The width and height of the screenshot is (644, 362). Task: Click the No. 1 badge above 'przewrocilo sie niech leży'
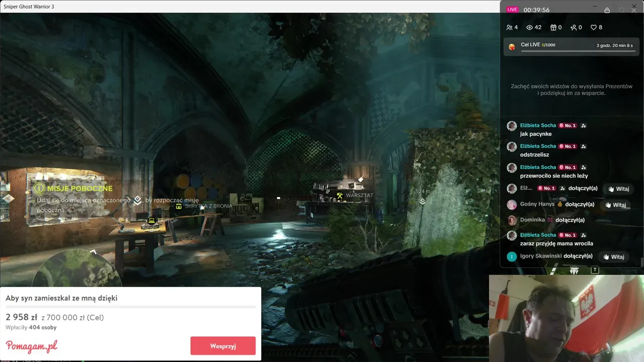coord(568,167)
